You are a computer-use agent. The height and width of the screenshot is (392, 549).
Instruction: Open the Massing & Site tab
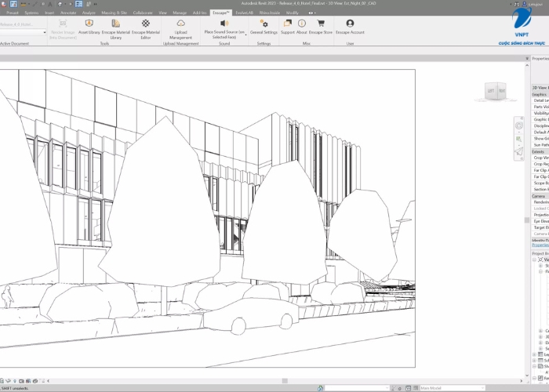[x=114, y=13]
